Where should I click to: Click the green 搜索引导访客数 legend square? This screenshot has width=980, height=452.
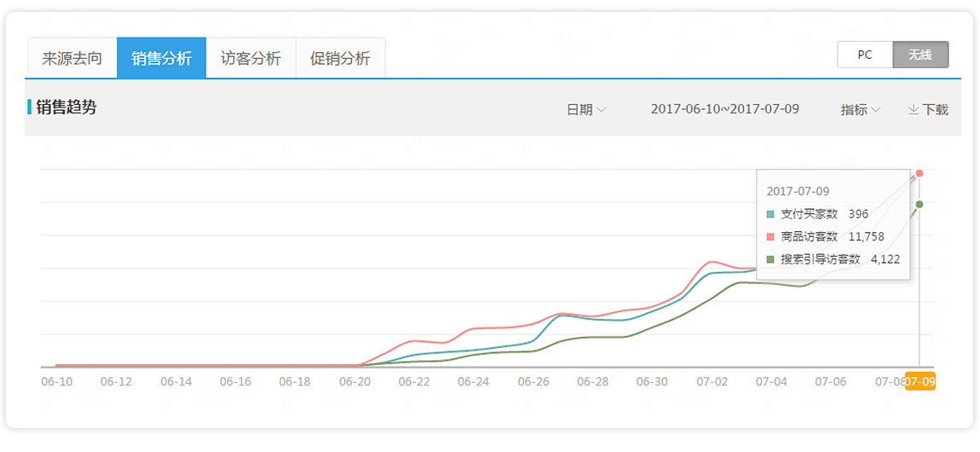[x=770, y=258]
